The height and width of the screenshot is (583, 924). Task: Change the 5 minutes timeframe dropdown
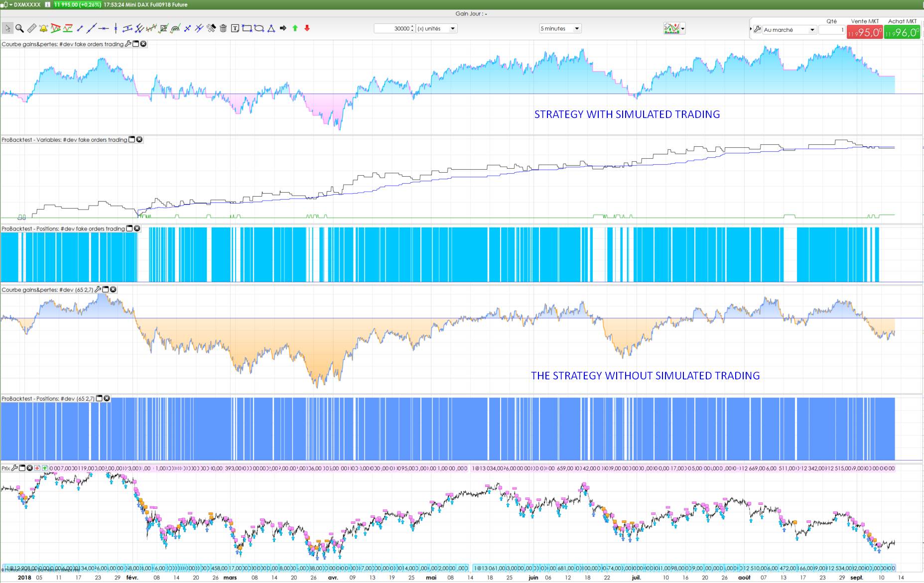(560, 28)
